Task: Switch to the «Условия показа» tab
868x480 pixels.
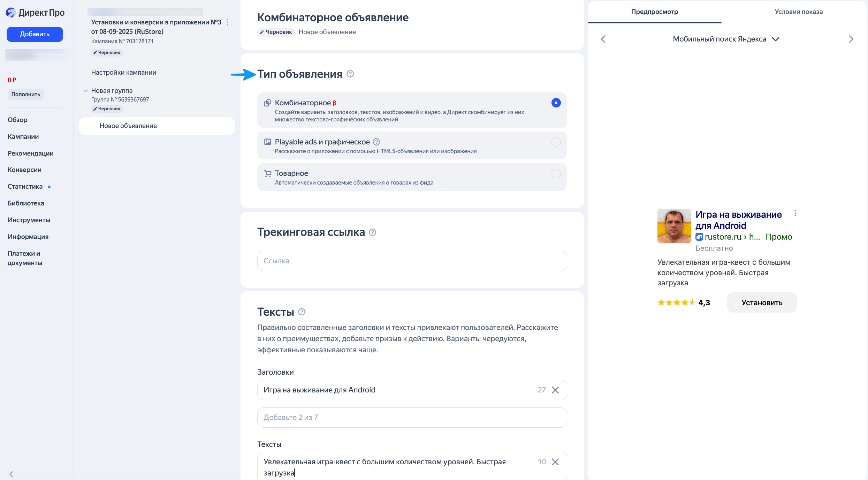Action: click(798, 12)
